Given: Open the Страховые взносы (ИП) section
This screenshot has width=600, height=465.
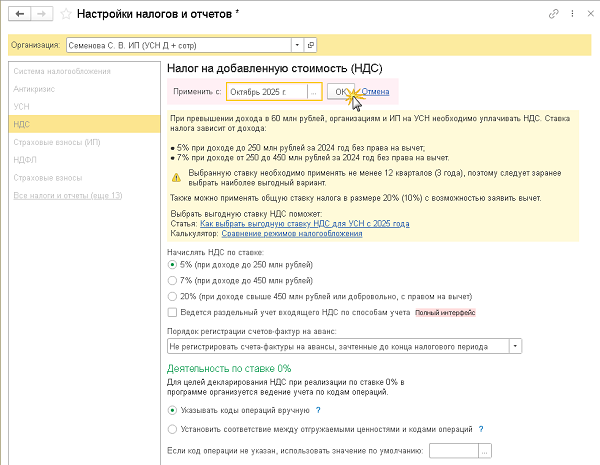Looking at the screenshot, I should point(57,141).
